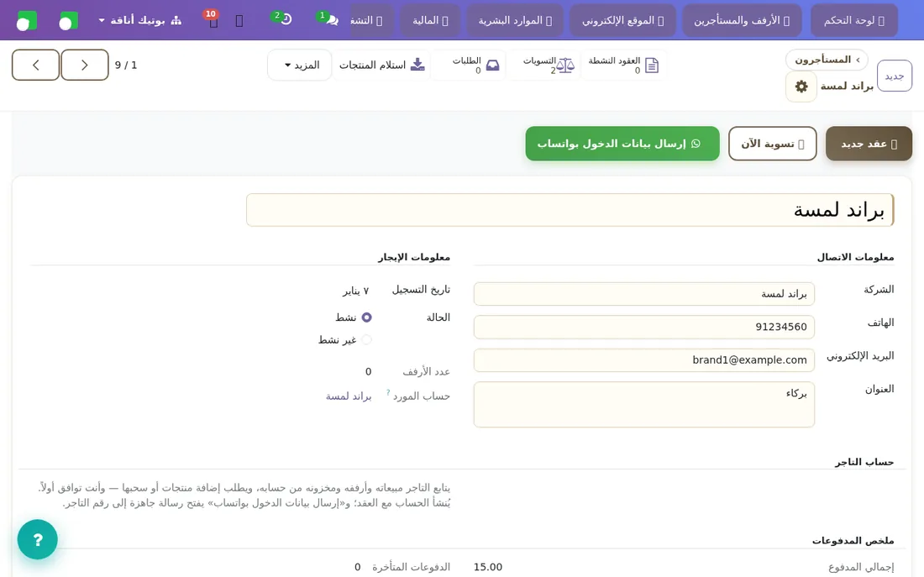Click إرسال بيانات الدخول بواتساب button
The image size is (924, 577).
point(622,144)
